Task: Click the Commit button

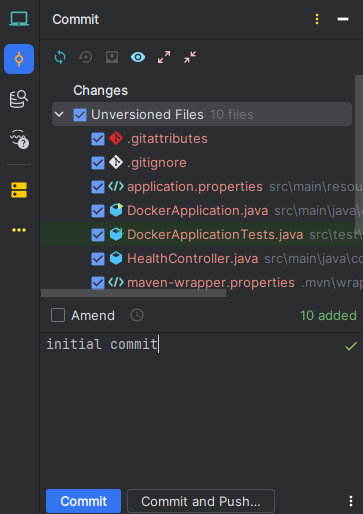Action: pyautogui.click(x=83, y=501)
